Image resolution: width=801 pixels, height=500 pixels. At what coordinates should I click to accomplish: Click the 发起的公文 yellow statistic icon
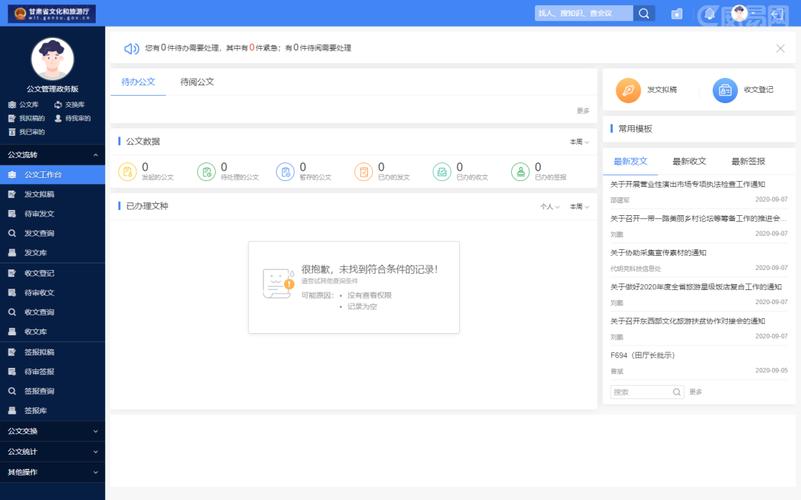[x=127, y=172]
